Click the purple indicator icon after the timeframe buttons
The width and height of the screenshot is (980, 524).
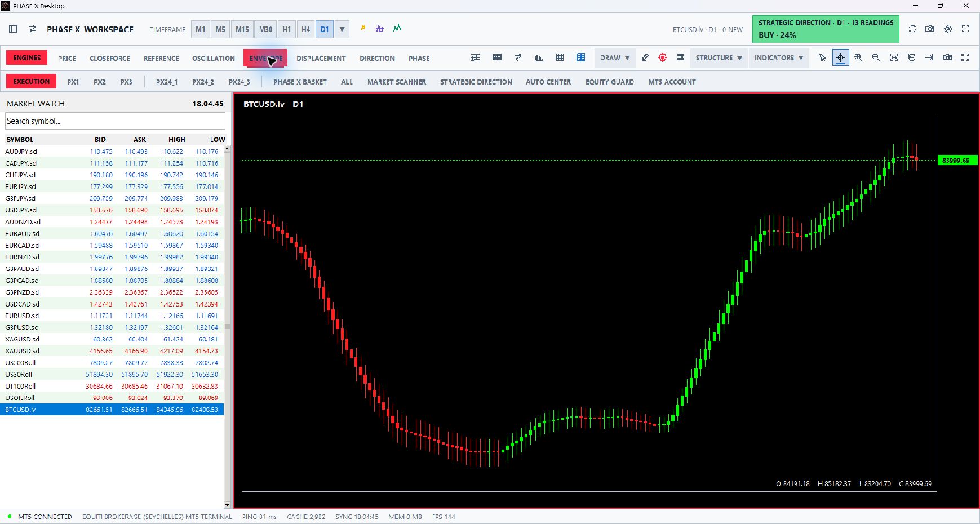pos(380,28)
